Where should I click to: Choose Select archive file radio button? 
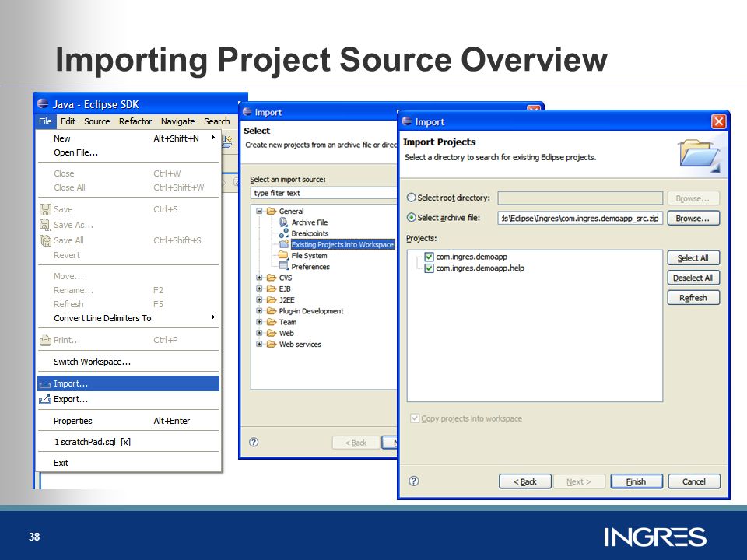tap(411, 218)
